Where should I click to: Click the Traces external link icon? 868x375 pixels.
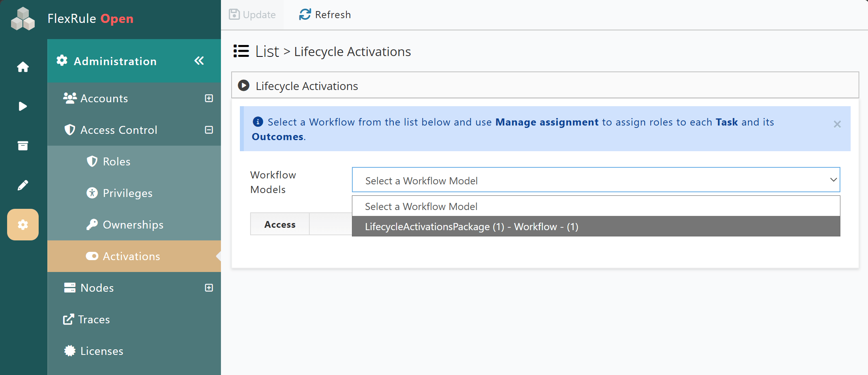(x=68, y=319)
